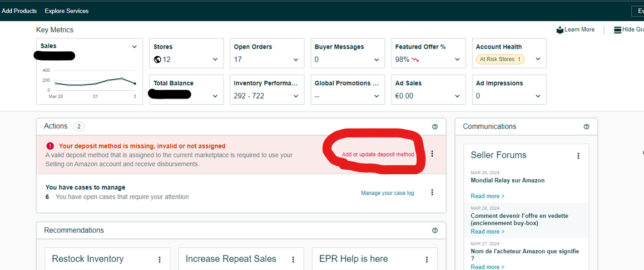Open the EPR Help is here kebab menu
Image resolution: width=644 pixels, height=270 pixels.
coord(427,260)
